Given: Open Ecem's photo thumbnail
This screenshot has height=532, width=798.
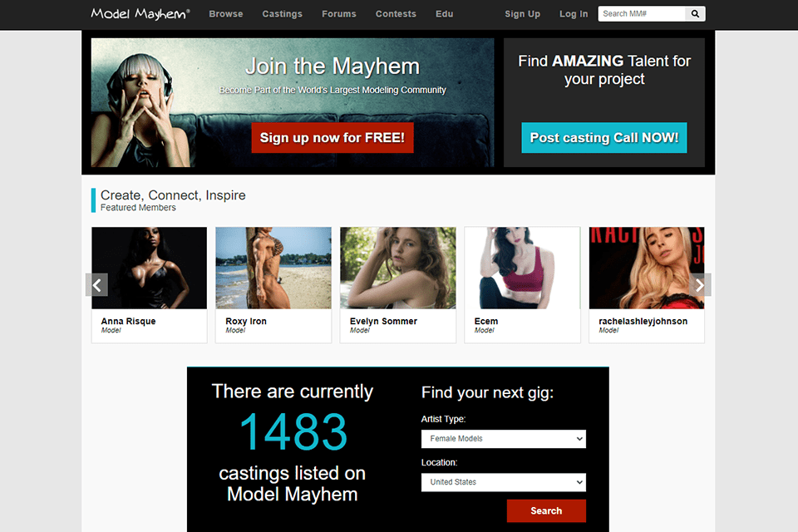Looking at the screenshot, I should (522, 268).
